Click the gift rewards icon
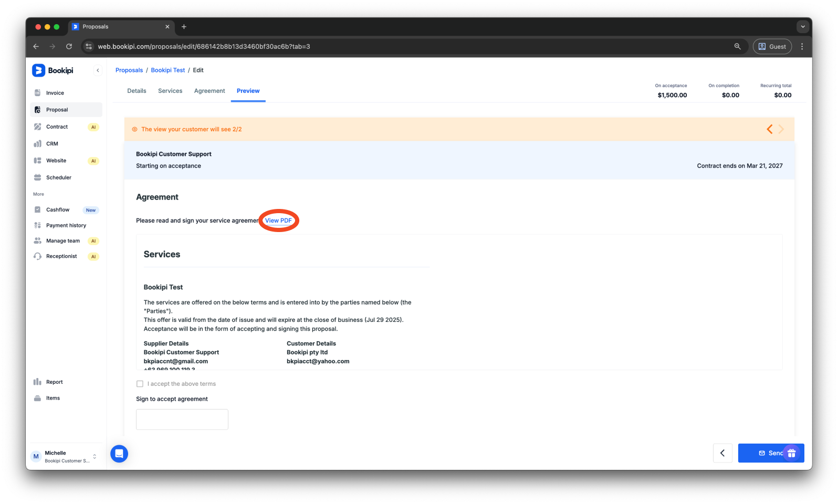 [792, 453]
